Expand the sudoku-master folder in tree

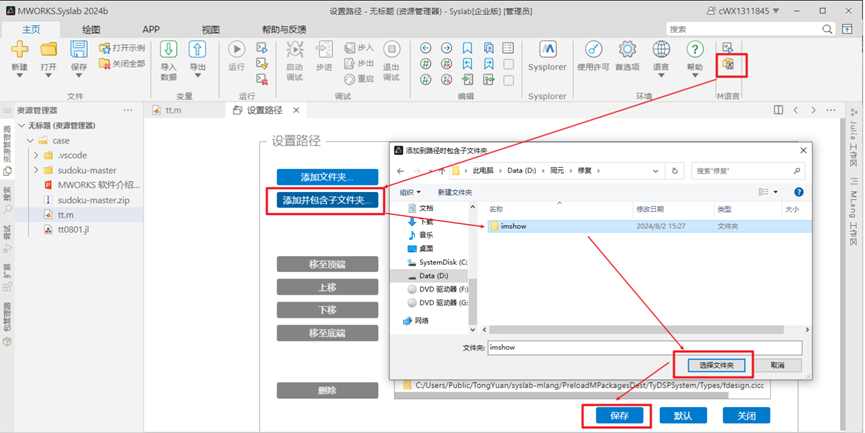click(36, 170)
